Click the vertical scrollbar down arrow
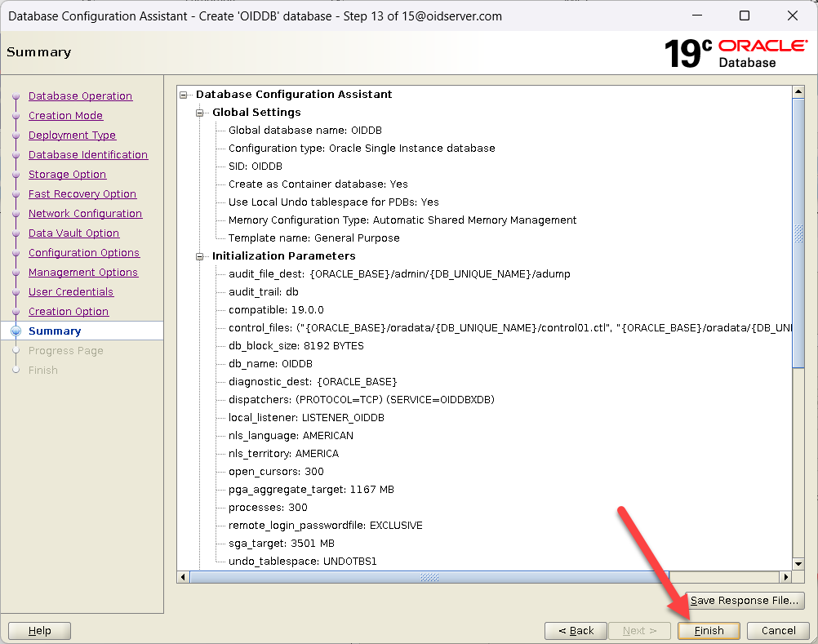Screen dimensions: 818x644 pos(798,563)
